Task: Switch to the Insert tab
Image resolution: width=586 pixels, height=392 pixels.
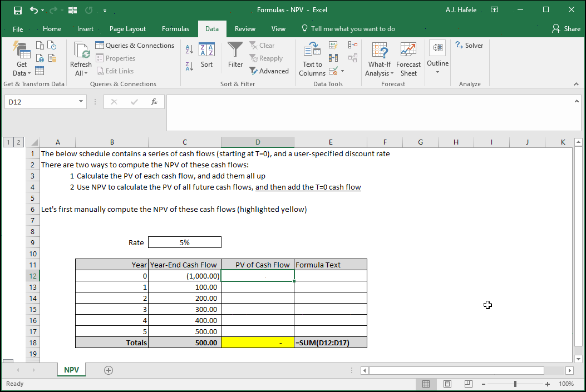Action: tap(85, 29)
